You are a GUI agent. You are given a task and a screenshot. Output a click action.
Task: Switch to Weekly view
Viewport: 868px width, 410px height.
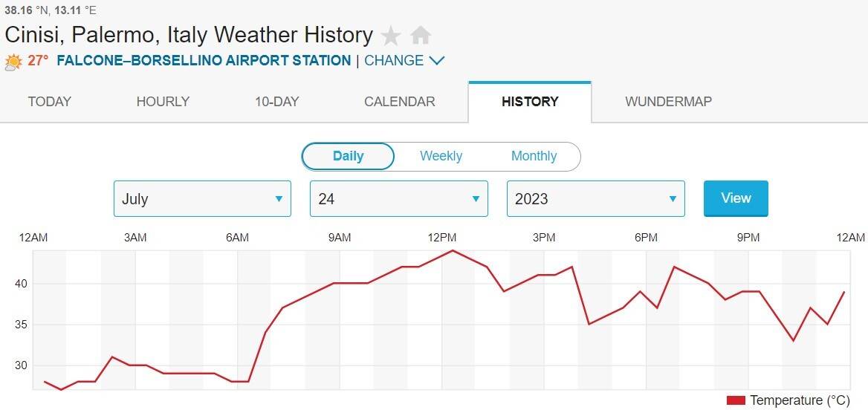pyautogui.click(x=441, y=156)
